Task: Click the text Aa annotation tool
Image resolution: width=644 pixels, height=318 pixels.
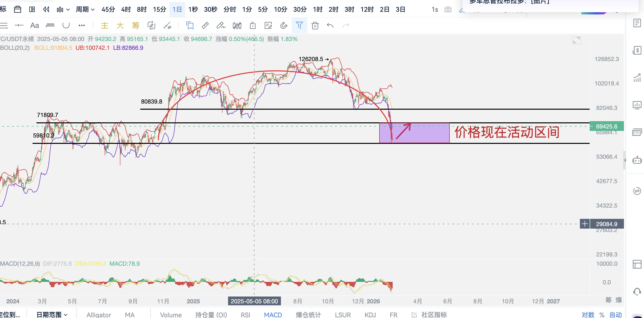Action: click(34, 25)
